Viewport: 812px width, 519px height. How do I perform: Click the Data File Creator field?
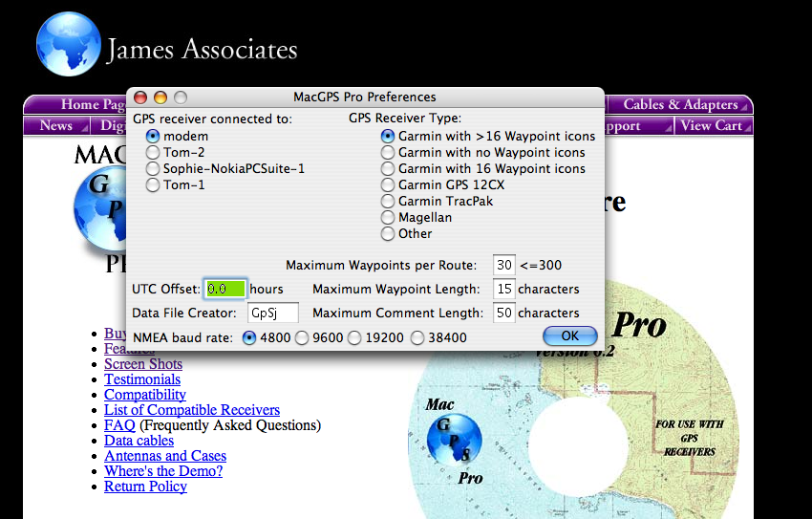point(273,313)
